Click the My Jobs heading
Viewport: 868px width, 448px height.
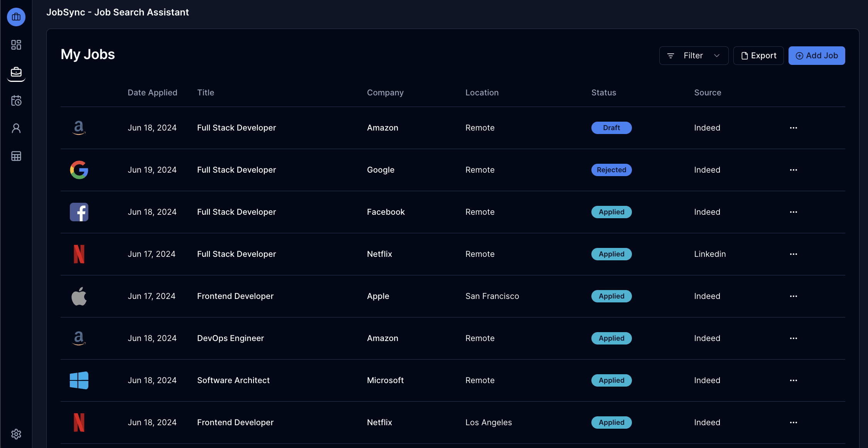tap(88, 54)
